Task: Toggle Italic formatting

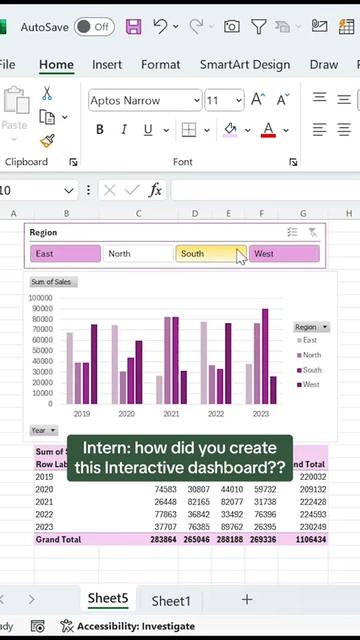Action: pos(124,130)
